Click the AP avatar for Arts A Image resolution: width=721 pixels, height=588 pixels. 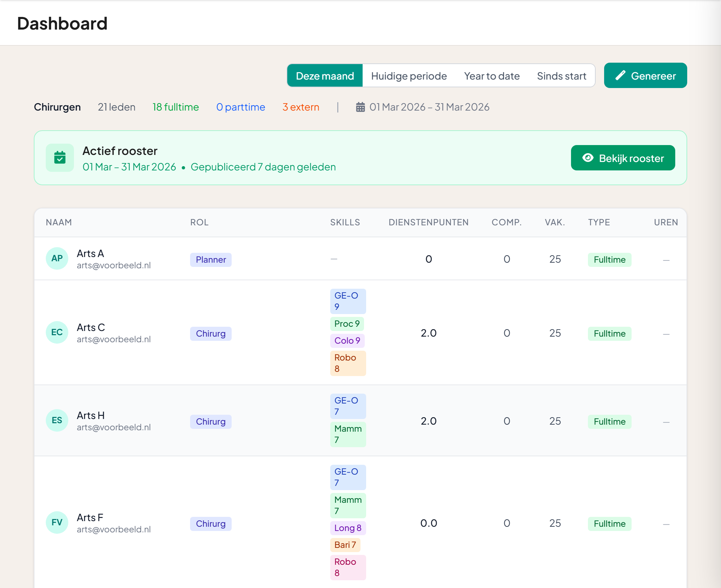(x=57, y=258)
